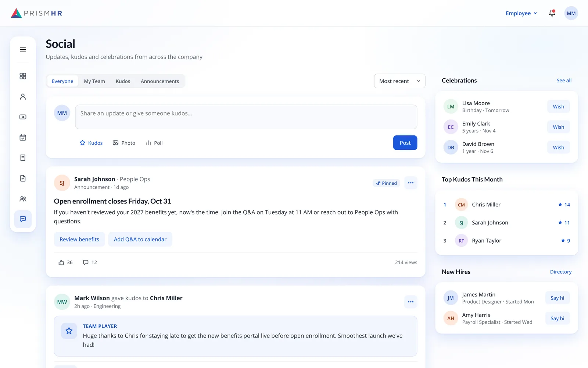Screen dimensions: 588x368
Task: Click the MM avatar in post composer
Action: [62, 113]
